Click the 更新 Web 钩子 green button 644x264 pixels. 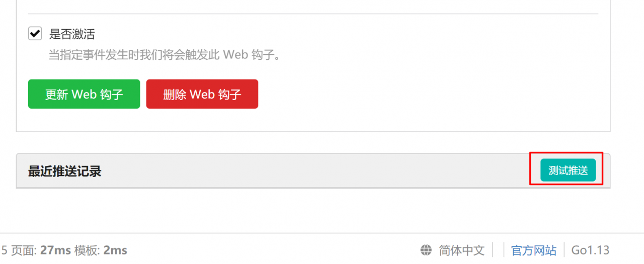click(x=84, y=94)
